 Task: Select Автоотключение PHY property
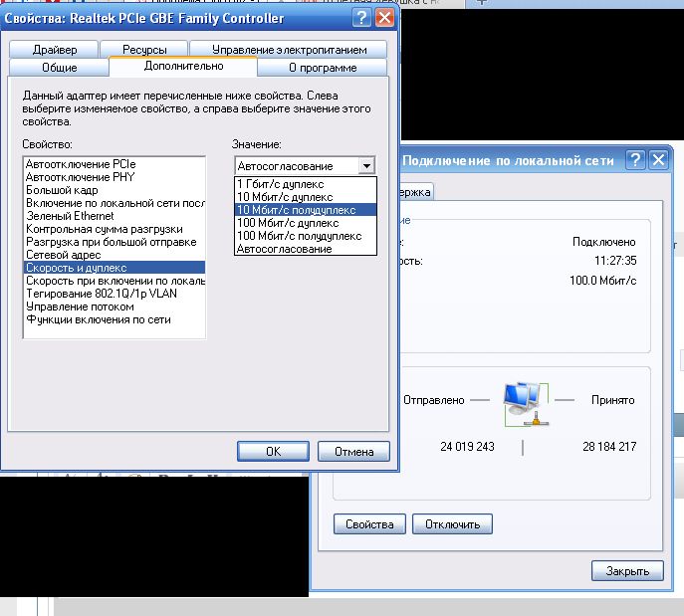coord(114,177)
